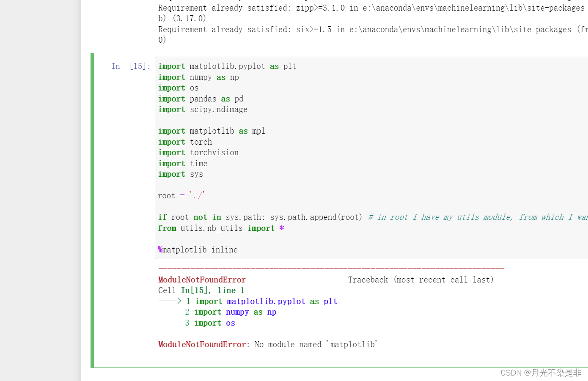Screen dimensions: 588x381
Task: Click code line 'import sys'
Action: point(181,174)
